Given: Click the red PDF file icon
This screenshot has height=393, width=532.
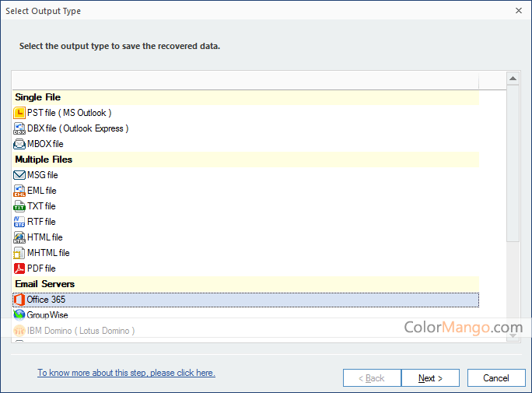Looking at the screenshot, I should [x=20, y=268].
